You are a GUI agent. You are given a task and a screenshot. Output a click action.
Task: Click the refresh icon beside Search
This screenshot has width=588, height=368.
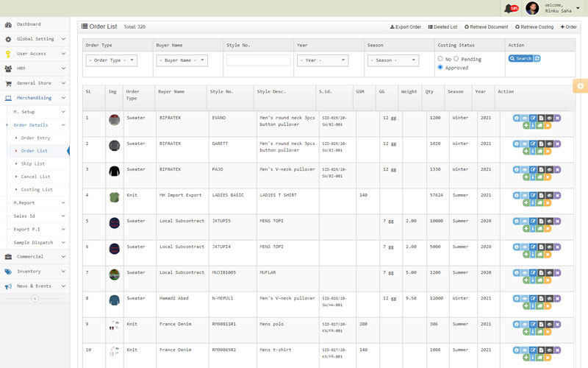537,58
